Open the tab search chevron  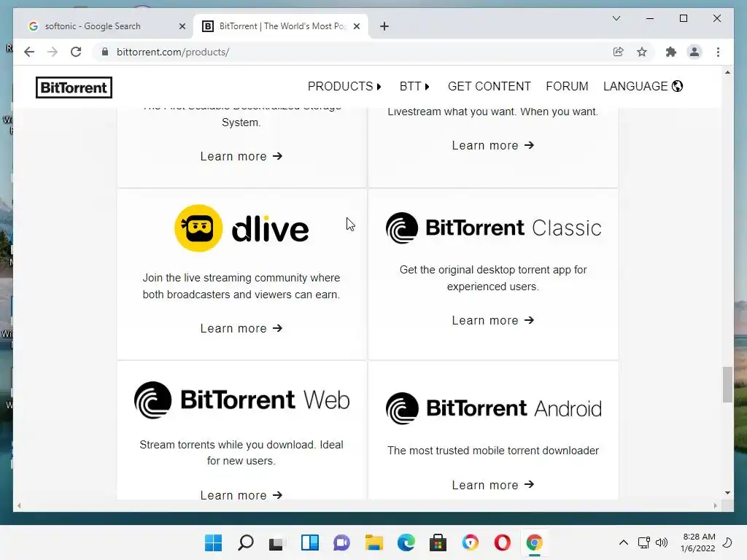[x=616, y=18]
